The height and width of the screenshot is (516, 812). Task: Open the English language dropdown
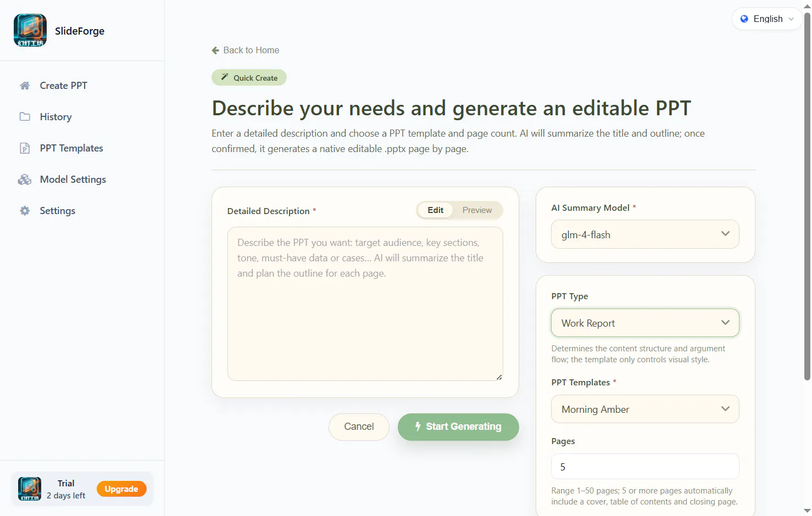(x=767, y=19)
